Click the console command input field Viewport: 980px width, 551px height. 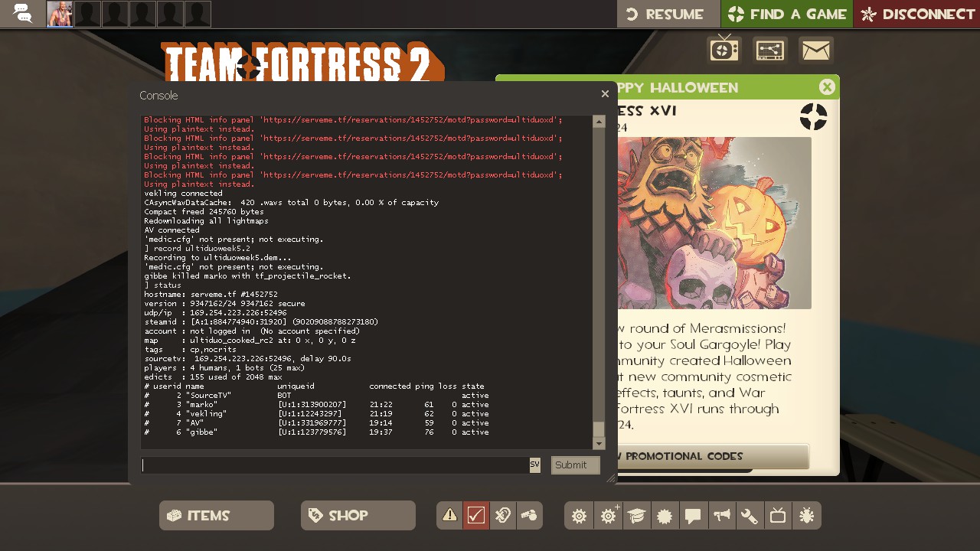pyautogui.click(x=335, y=465)
